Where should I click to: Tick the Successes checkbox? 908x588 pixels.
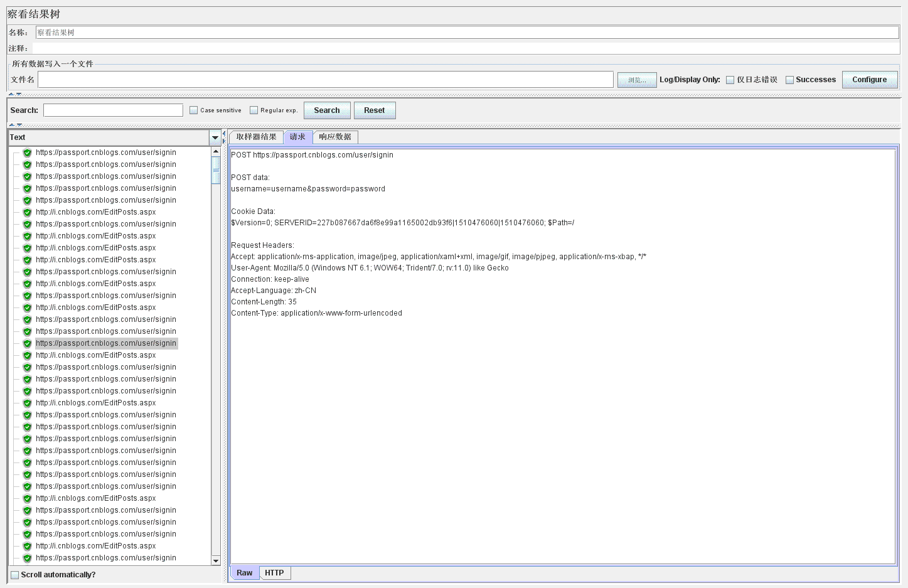pyautogui.click(x=789, y=80)
